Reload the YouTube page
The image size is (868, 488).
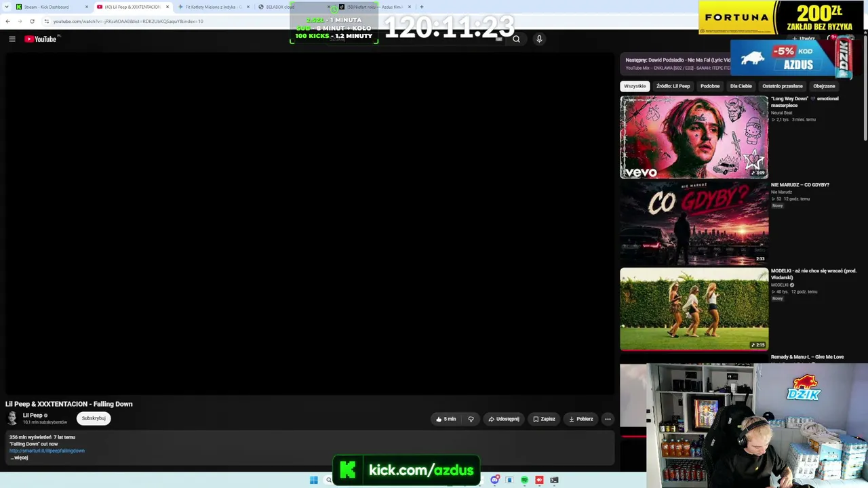tap(32, 21)
